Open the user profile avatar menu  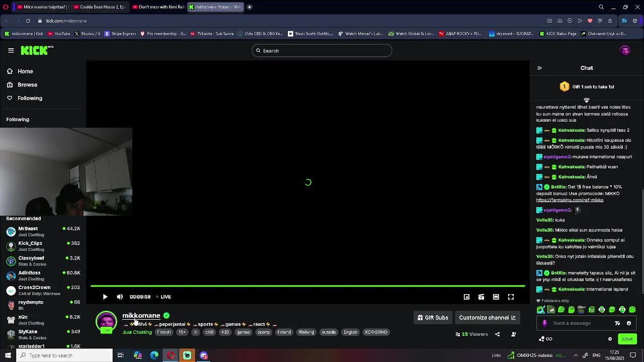(x=625, y=50)
